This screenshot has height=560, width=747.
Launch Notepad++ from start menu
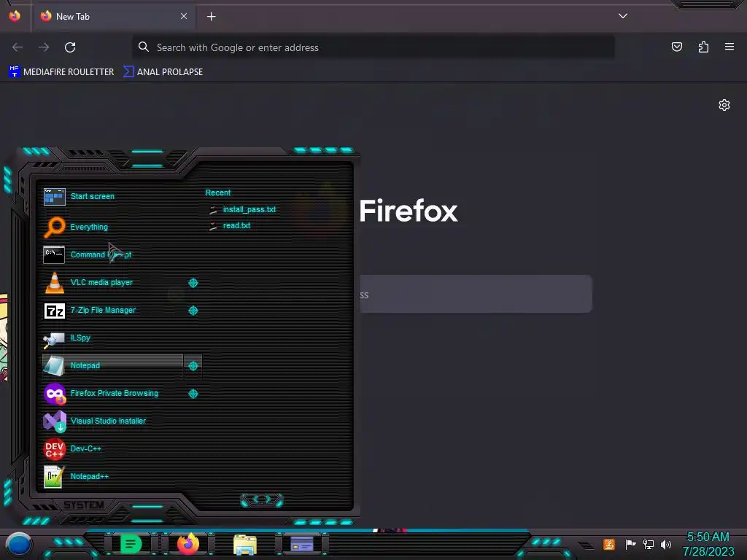[112, 476]
